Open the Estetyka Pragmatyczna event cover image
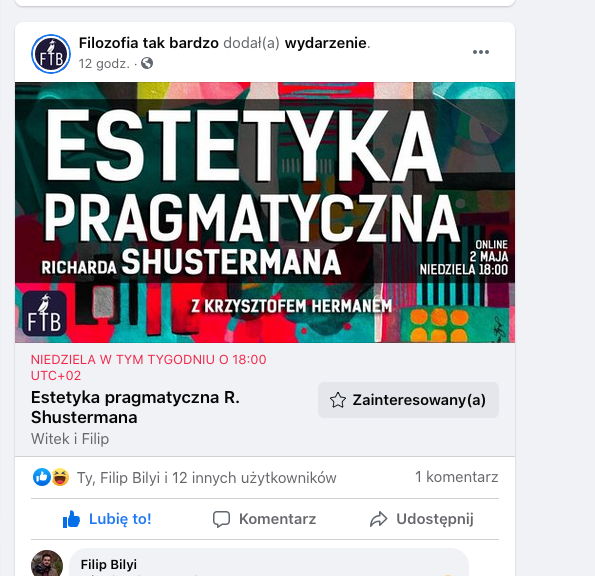The image size is (595, 576). (x=265, y=212)
